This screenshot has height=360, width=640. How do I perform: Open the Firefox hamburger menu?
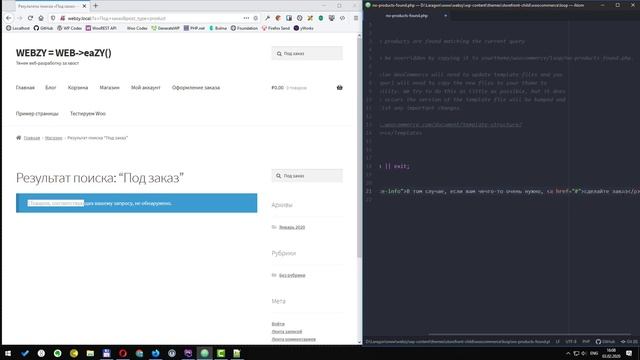pyautogui.click(x=356, y=18)
